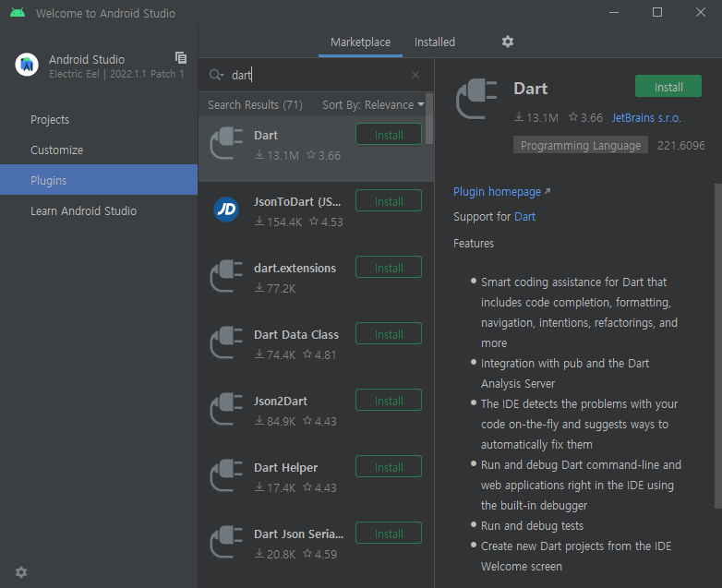722x588 pixels.
Task: Install the dart.extensions plugin
Action: coord(389,268)
